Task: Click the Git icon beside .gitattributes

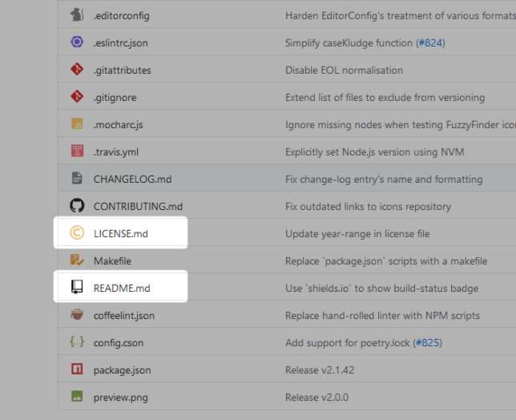Action: click(77, 70)
